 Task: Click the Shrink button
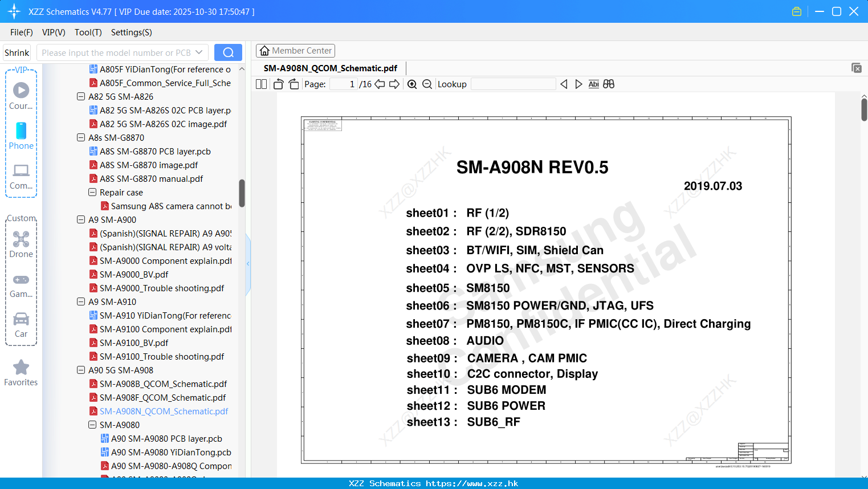(x=17, y=52)
